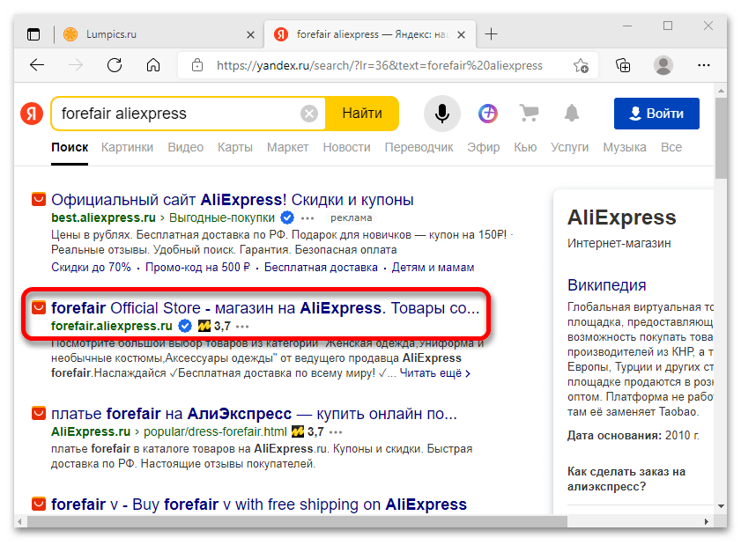741x560 pixels.
Task: Open browser settings three-dot menu
Action: click(704, 65)
